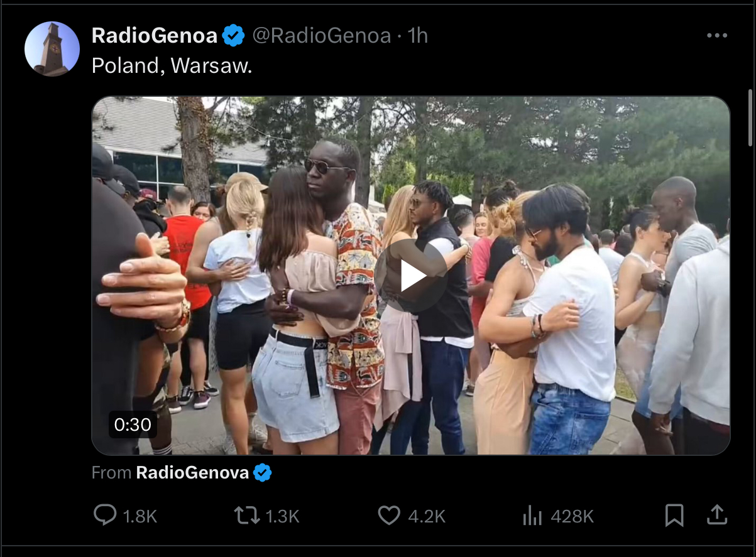Click the 'Poland, Warsaw.' post text
Viewport: 756px width, 557px height.
click(172, 65)
